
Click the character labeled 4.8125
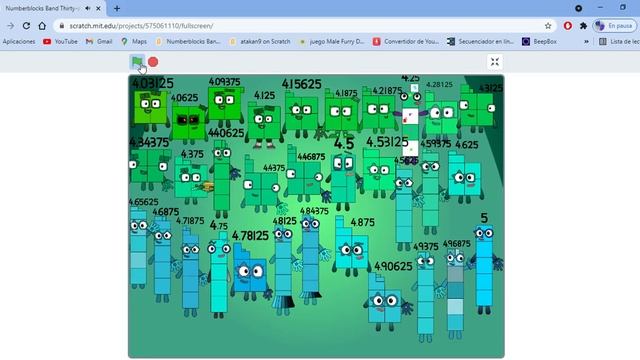283,271
